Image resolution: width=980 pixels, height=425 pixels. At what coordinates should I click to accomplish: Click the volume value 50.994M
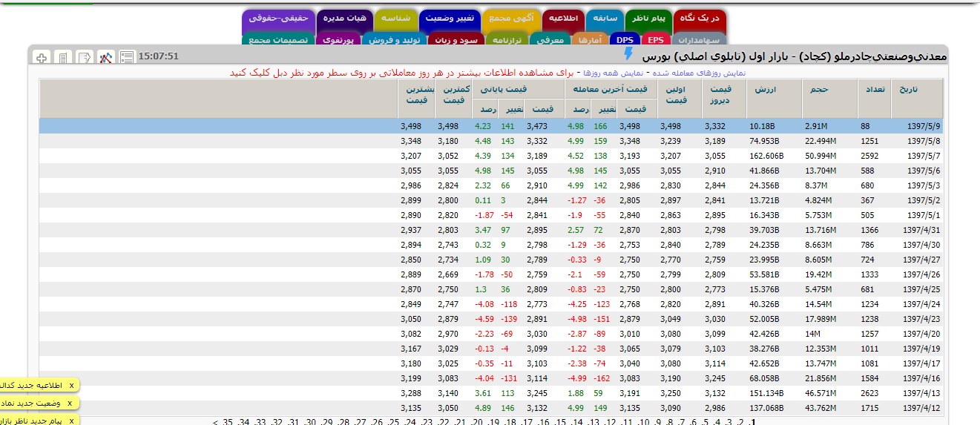click(x=820, y=155)
